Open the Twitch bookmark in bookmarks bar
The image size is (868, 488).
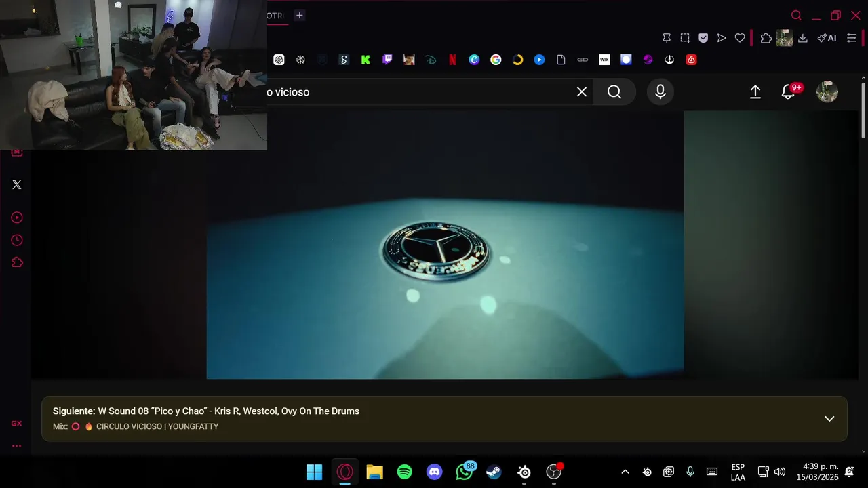387,60
